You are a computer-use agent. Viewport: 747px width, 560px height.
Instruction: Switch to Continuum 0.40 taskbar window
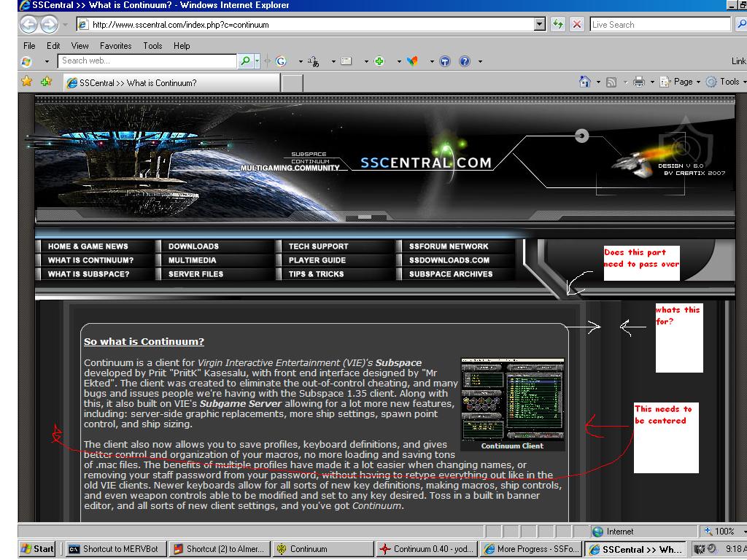pos(427,548)
